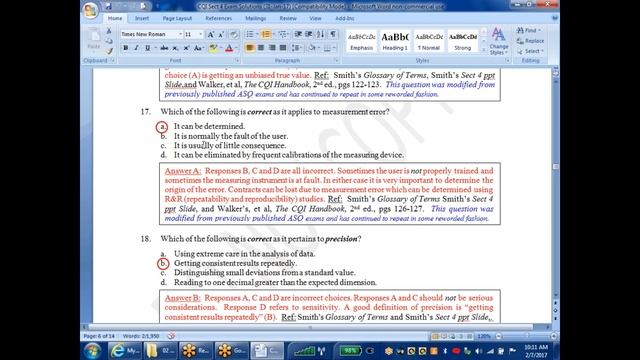This screenshot has height=360, width=640.
Task: Expand the Clipboard dialog launcher
Action: tap(113, 60)
